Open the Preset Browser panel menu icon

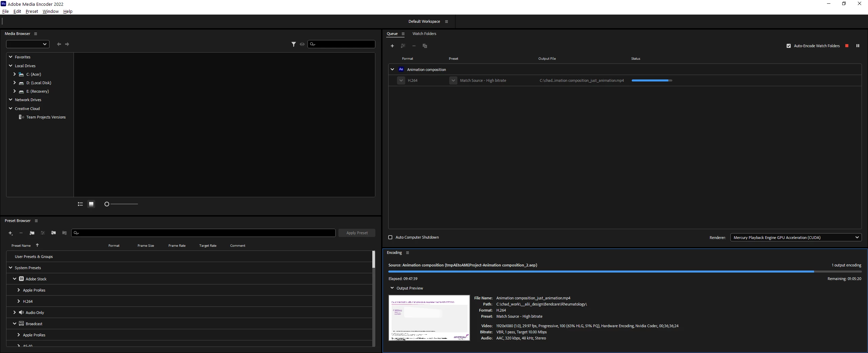point(36,221)
